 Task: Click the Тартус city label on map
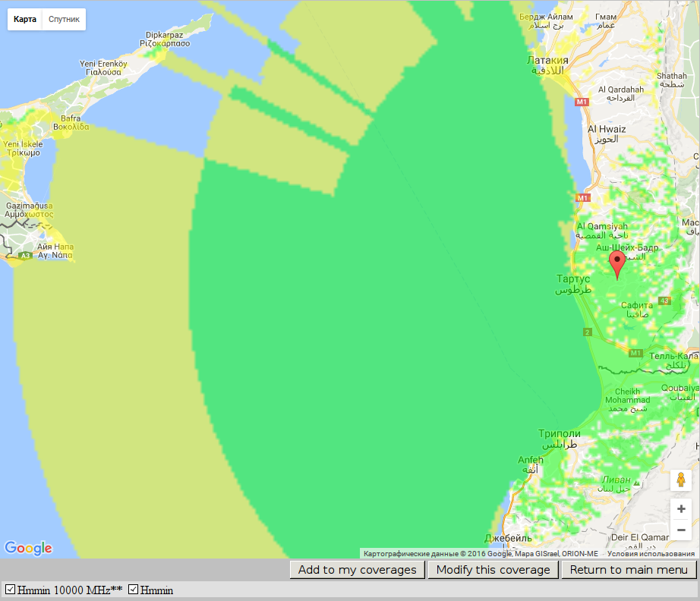[x=573, y=279]
